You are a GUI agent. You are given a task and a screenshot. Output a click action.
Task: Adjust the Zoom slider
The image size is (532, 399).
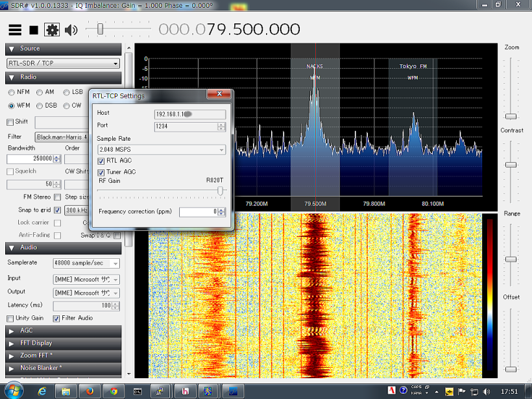(511, 116)
